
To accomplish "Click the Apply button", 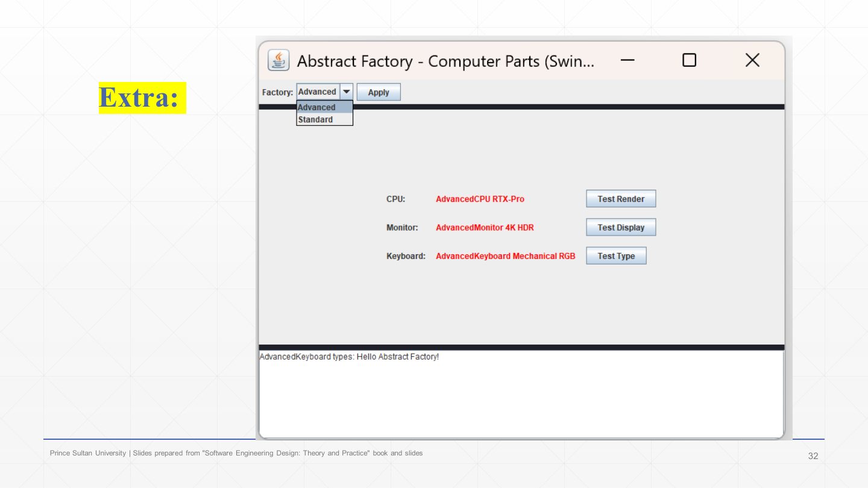I will [x=379, y=92].
